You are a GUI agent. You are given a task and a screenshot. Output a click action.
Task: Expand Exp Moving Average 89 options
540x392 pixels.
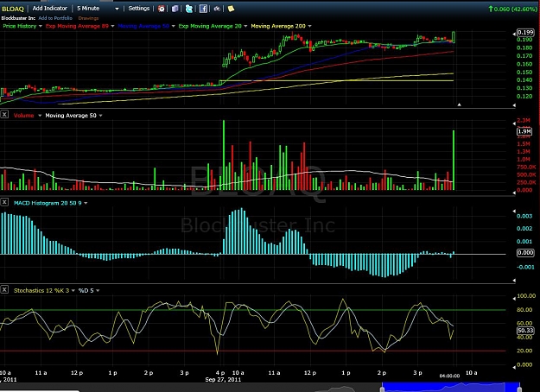click(x=112, y=26)
